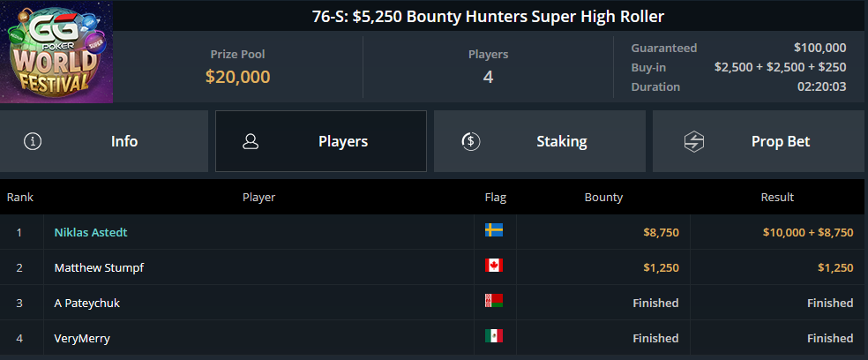Open the Info tab
The image size is (868, 360).
pos(104,141)
